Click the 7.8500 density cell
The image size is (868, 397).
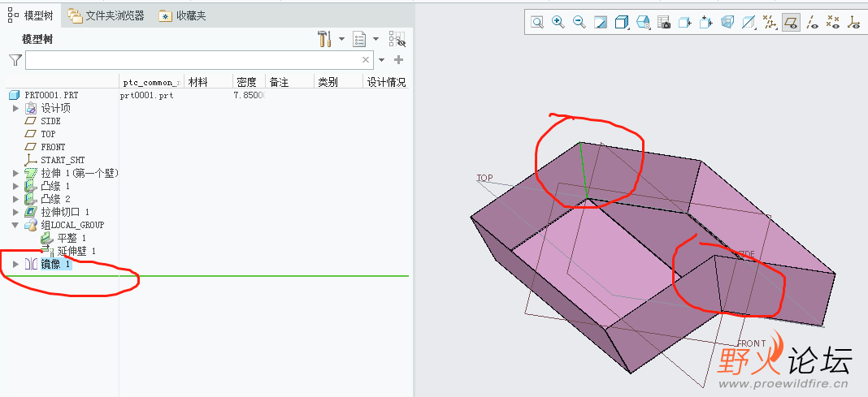251,96
